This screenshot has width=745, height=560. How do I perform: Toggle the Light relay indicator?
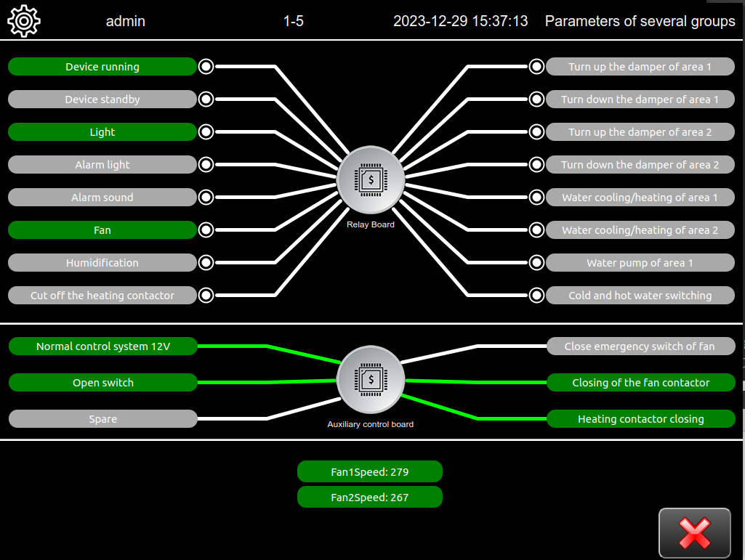pos(102,132)
